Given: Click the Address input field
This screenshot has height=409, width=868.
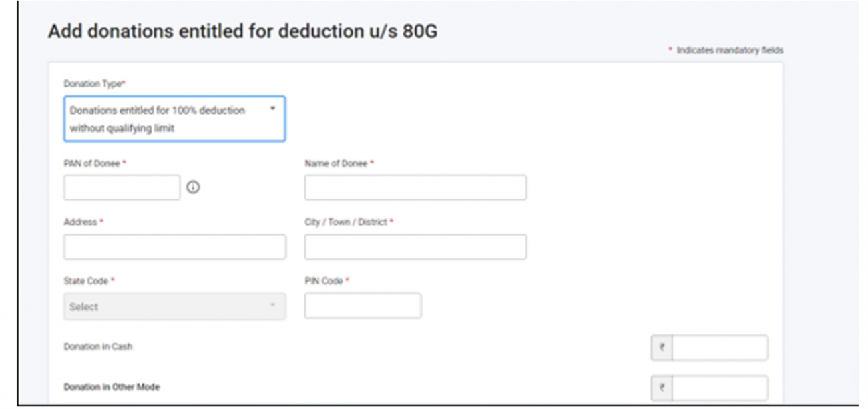Looking at the screenshot, I should tap(174, 247).
